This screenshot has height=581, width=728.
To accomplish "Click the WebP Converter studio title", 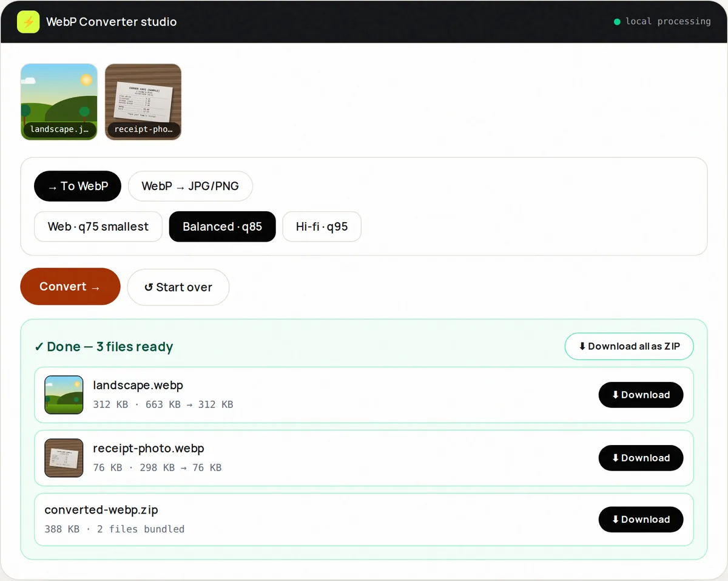I will click(112, 22).
